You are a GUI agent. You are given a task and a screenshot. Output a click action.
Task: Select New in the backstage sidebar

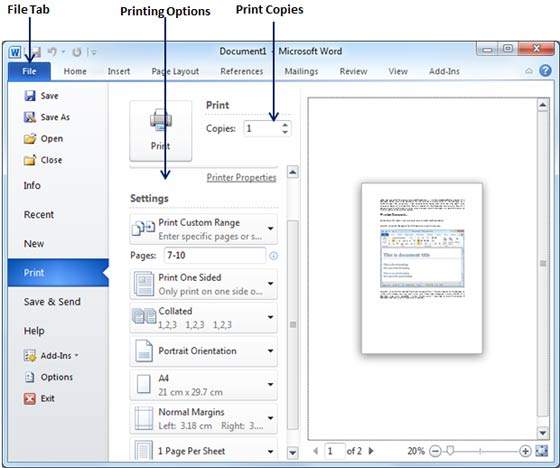click(34, 244)
